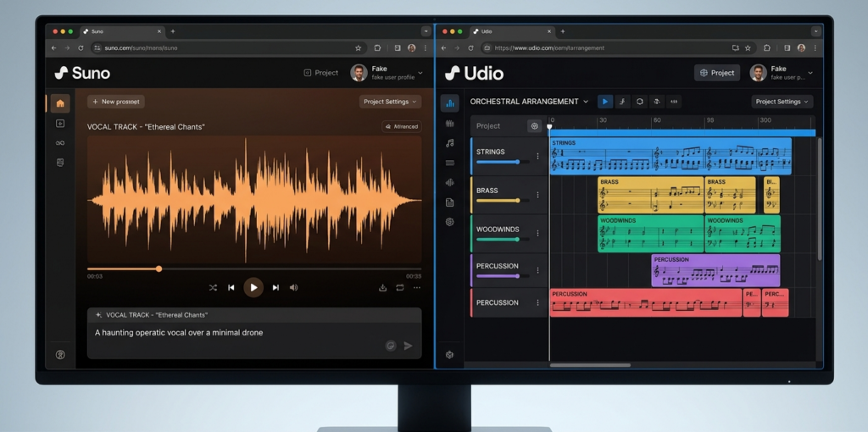Open the mixer faders icon in Udio's sidebar
The width and height of the screenshot is (868, 432).
450,124
